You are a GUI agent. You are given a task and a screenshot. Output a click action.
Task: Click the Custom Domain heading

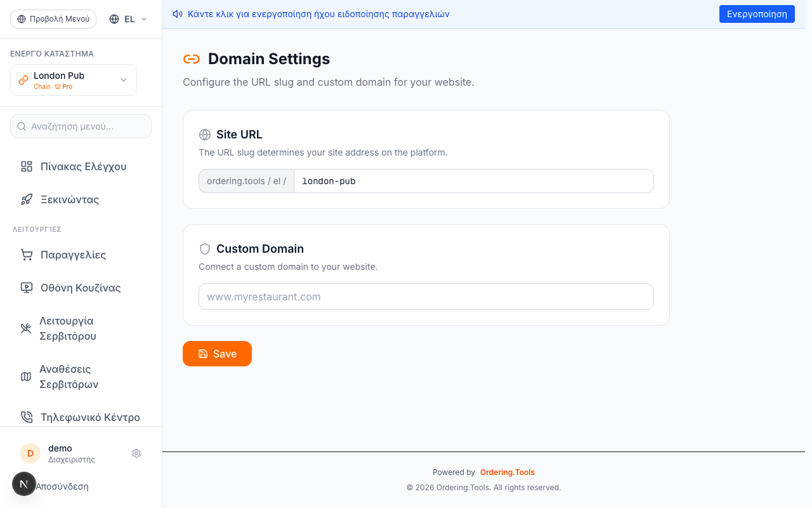coord(260,249)
